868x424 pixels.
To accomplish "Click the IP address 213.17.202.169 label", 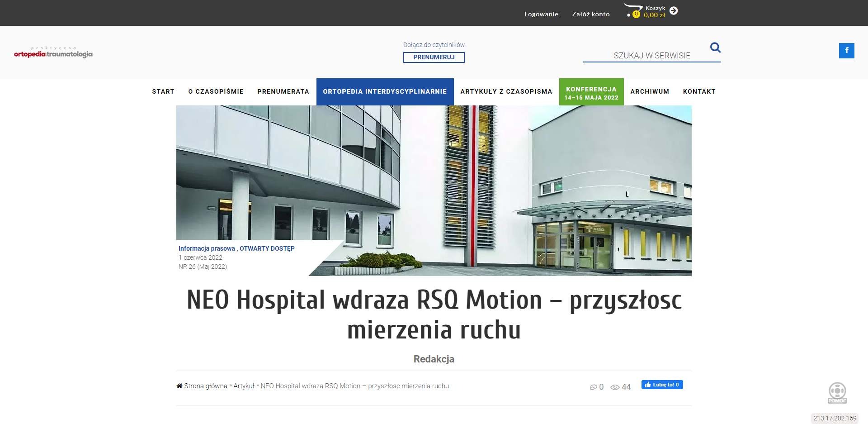I will click(835, 418).
